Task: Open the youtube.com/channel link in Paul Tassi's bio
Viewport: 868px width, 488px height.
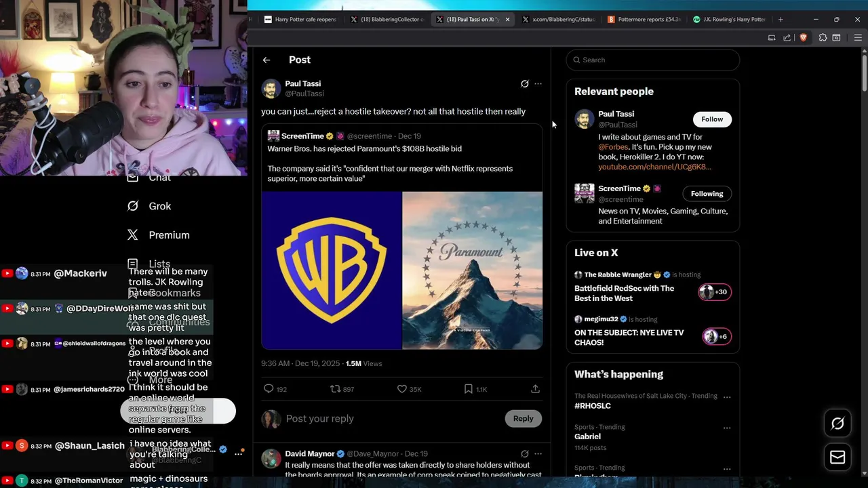Action: (654, 167)
